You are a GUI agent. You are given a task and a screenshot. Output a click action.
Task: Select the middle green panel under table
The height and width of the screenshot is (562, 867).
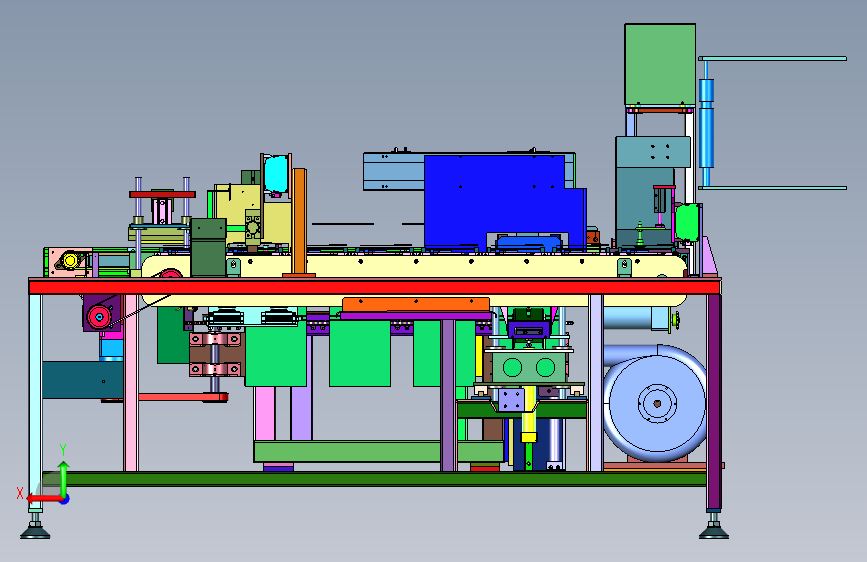(x=360, y=354)
